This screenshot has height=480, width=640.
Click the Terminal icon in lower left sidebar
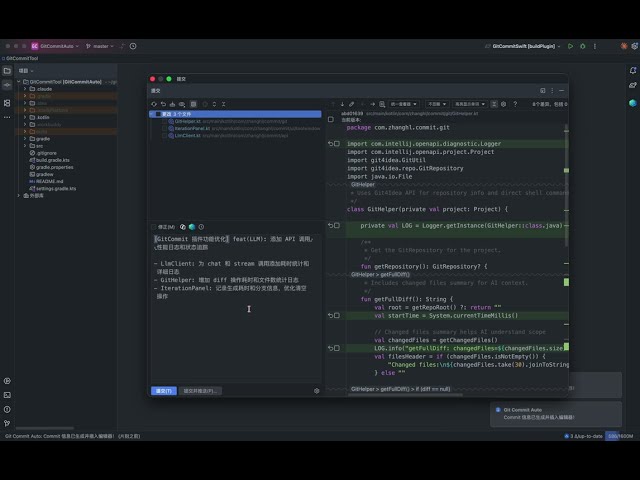[x=7, y=395]
